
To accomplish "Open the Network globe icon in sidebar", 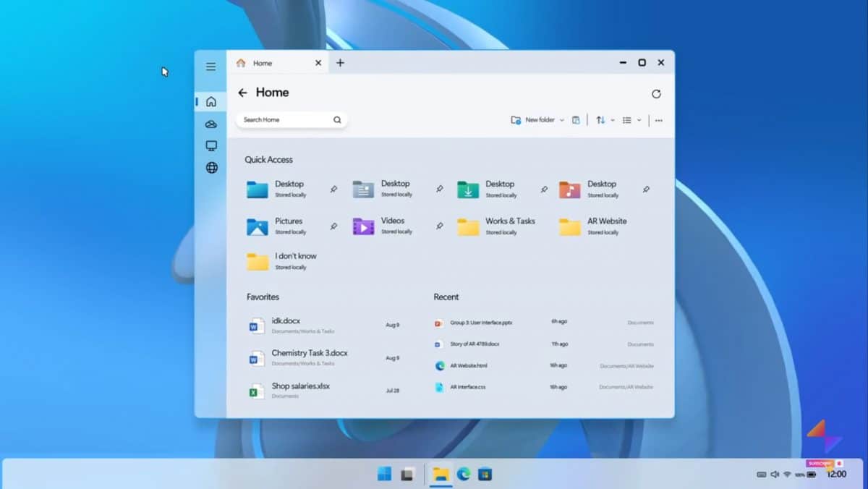I will 210,167.
